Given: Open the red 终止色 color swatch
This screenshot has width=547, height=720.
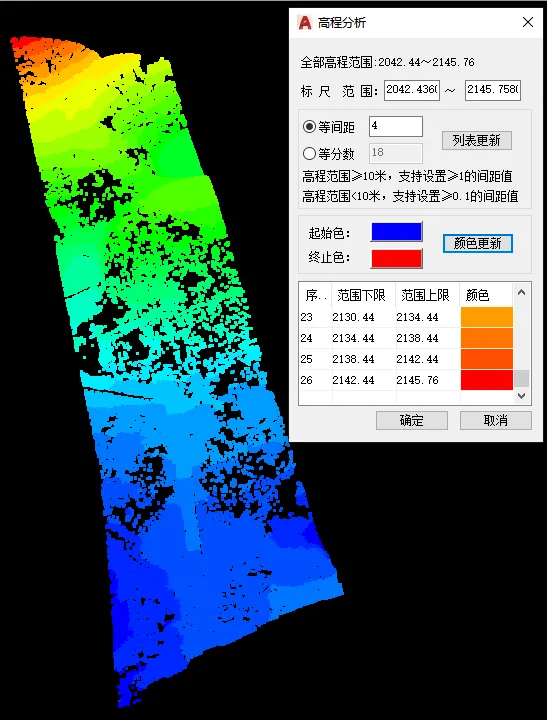Looking at the screenshot, I should [396, 259].
